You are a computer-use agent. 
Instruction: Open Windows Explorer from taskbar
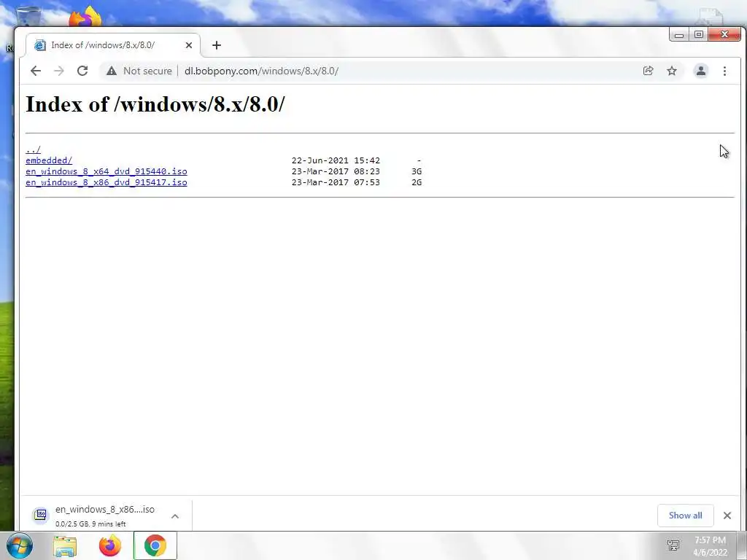tap(65, 545)
